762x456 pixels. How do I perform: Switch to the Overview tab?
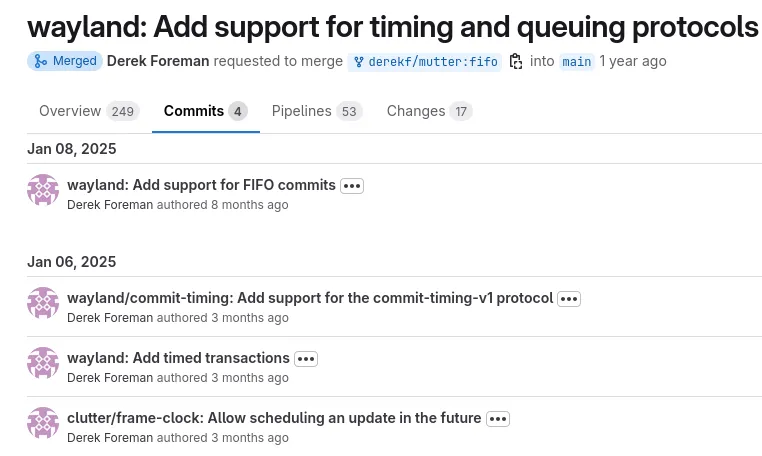click(x=89, y=111)
